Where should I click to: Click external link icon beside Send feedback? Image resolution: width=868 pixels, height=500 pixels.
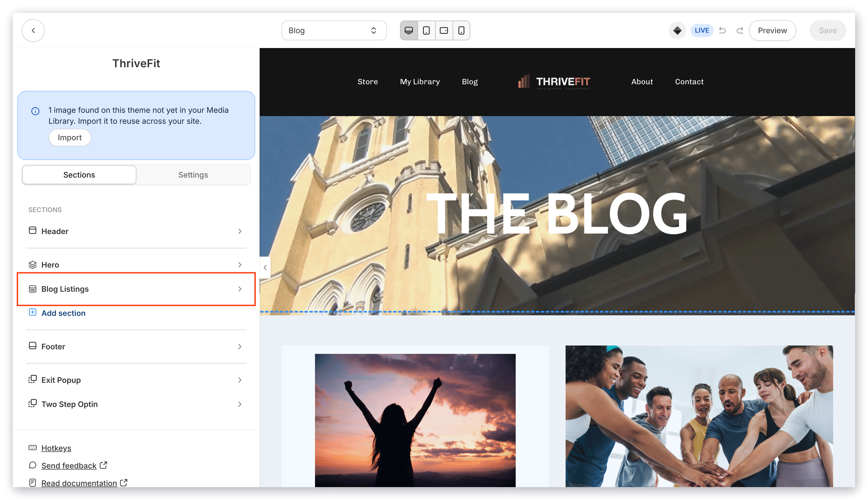(103, 465)
